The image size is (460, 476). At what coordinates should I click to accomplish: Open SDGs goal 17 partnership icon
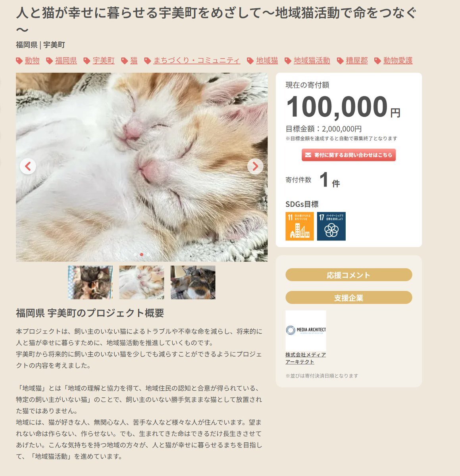click(x=331, y=226)
